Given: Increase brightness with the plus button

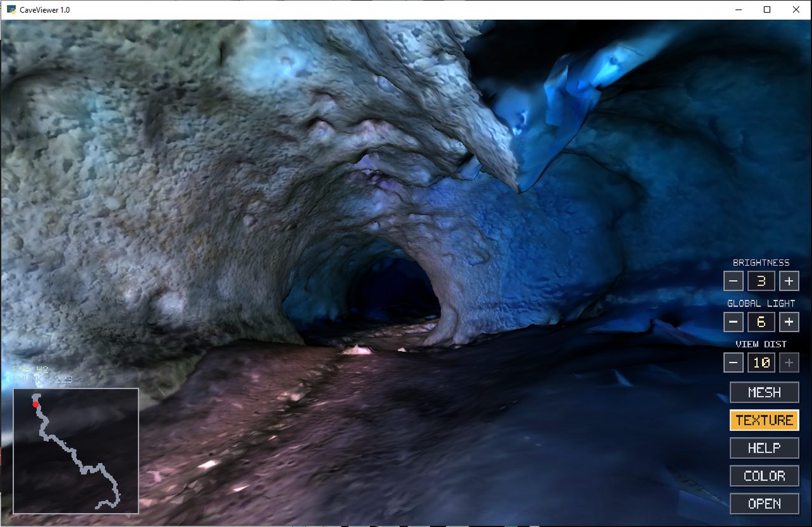Looking at the screenshot, I should click(789, 281).
